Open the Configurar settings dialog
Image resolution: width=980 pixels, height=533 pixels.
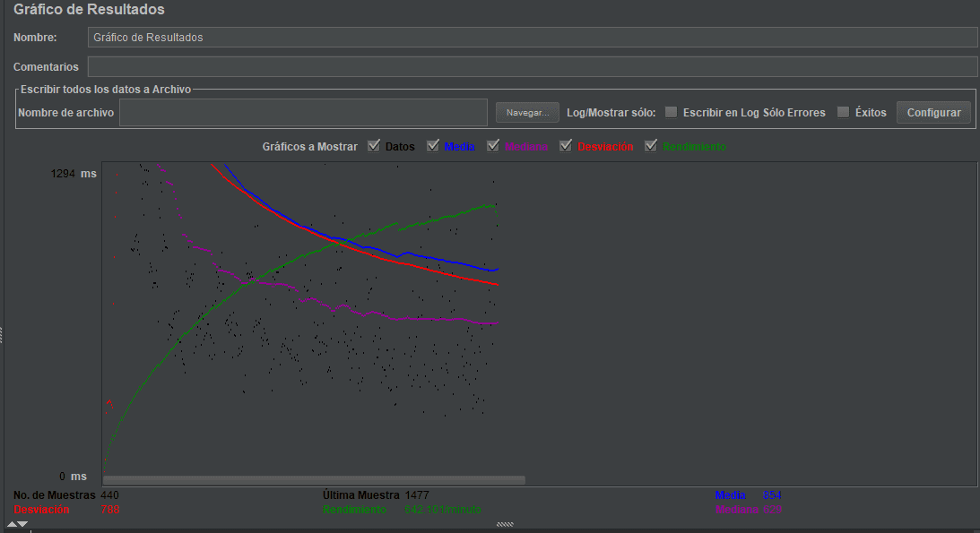[932, 112]
